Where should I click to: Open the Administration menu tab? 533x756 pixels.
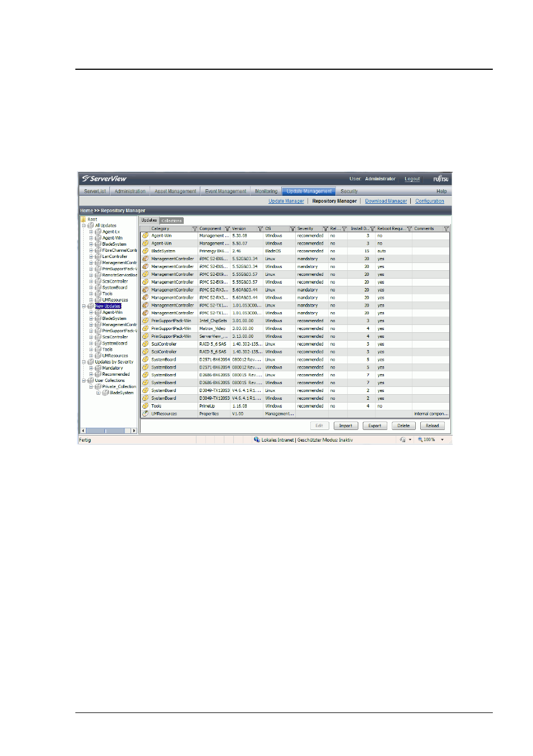pyautogui.click(x=130, y=192)
